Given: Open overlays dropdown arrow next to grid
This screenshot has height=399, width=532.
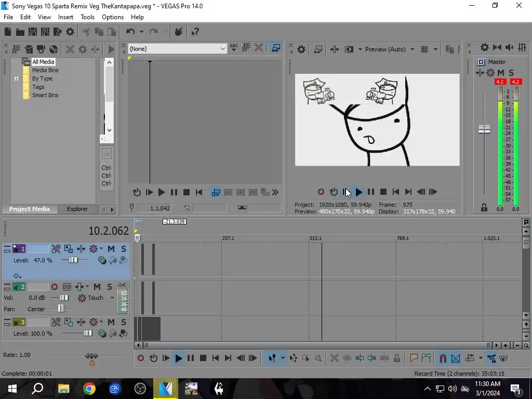Looking at the screenshot, I should [x=435, y=49].
